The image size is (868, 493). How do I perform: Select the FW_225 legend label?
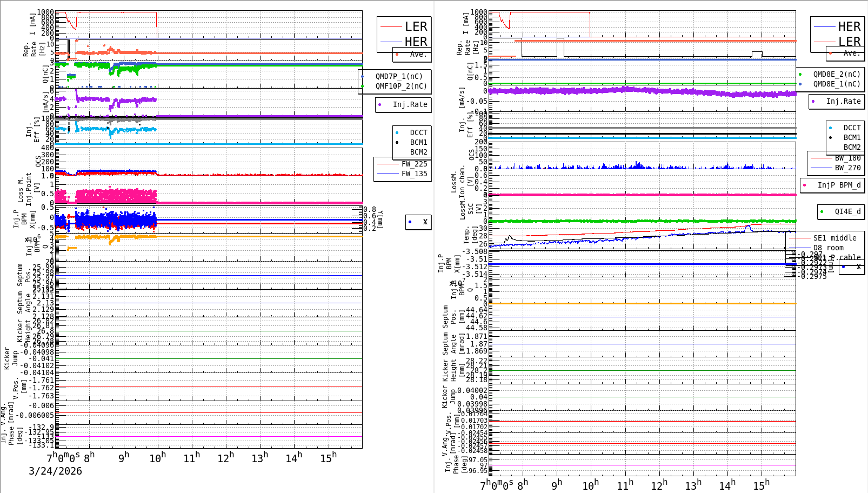(414, 164)
